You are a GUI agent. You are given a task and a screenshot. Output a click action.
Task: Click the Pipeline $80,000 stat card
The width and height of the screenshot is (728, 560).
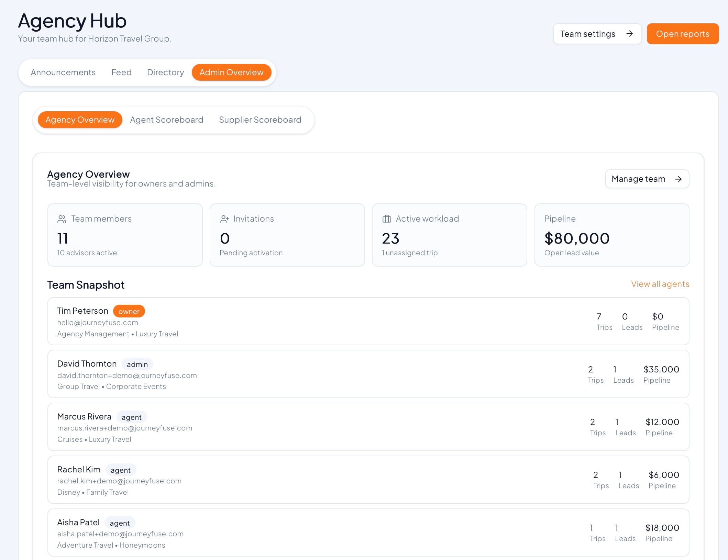pos(611,235)
